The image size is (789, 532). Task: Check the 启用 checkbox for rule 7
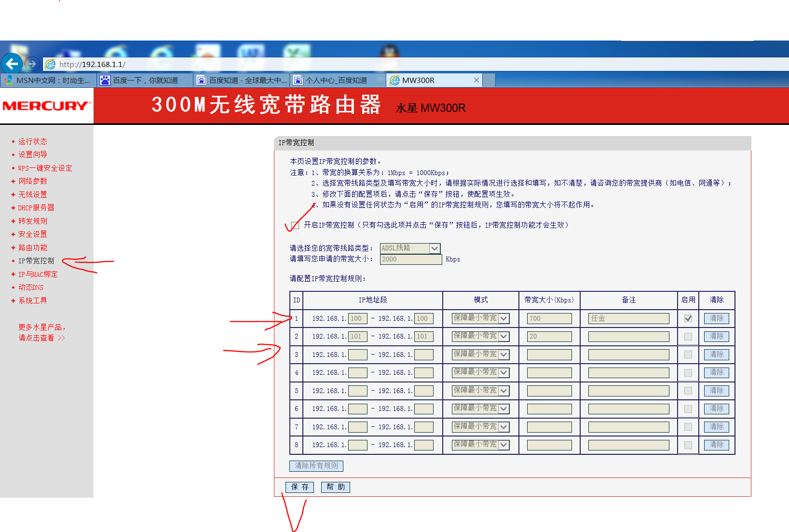click(x=688, y=427)
